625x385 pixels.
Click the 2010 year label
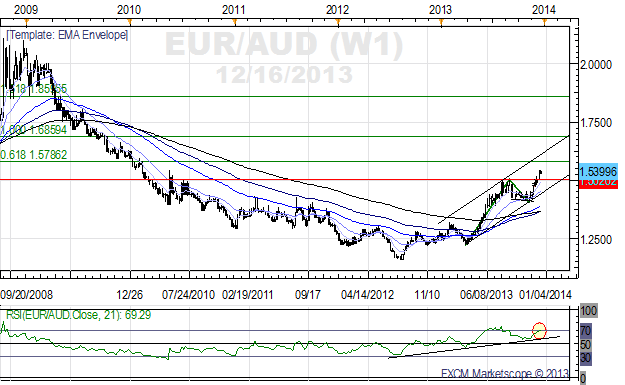click(129, 9)
